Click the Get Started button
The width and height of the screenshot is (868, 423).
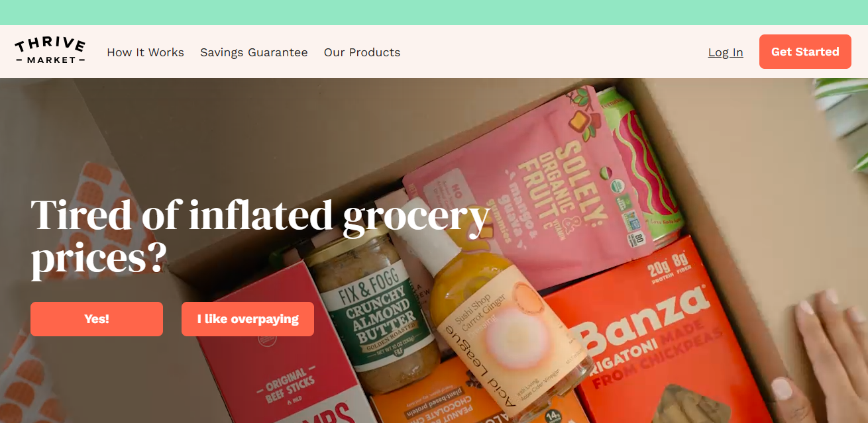coord(805,52)
